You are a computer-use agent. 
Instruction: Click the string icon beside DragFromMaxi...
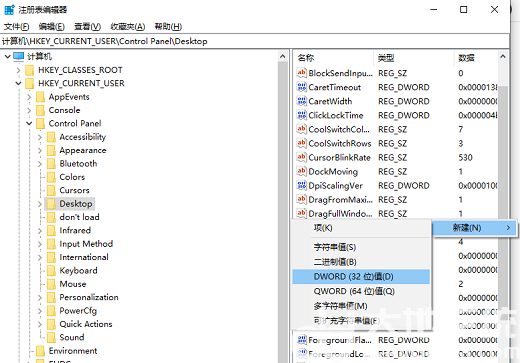[301, 199]
